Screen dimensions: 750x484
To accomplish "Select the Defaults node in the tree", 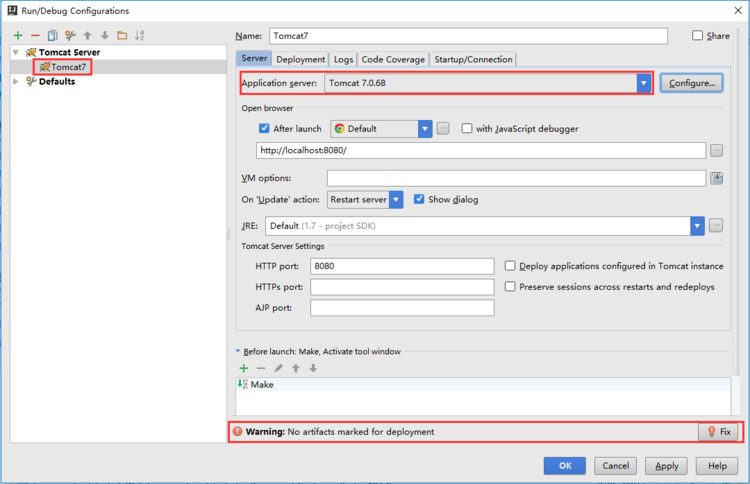I will pyautogui.click(x=57, y=81).
